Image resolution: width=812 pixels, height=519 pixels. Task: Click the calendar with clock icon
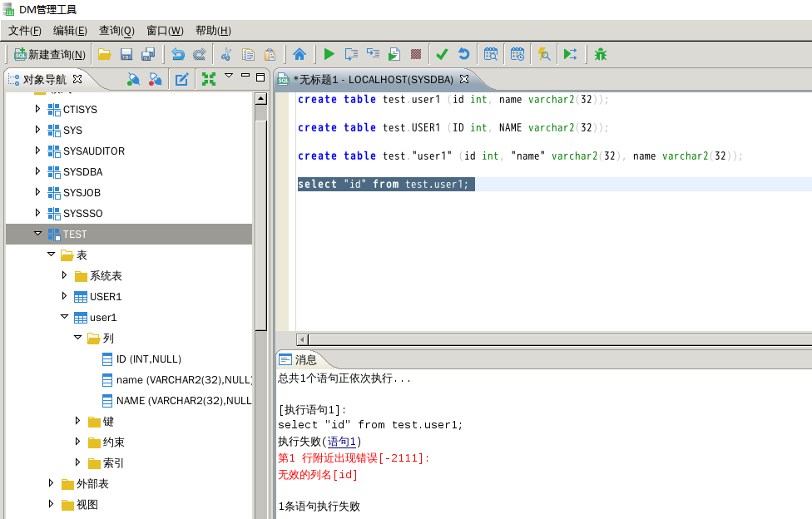pyautogui.click(x=517, y=54)
